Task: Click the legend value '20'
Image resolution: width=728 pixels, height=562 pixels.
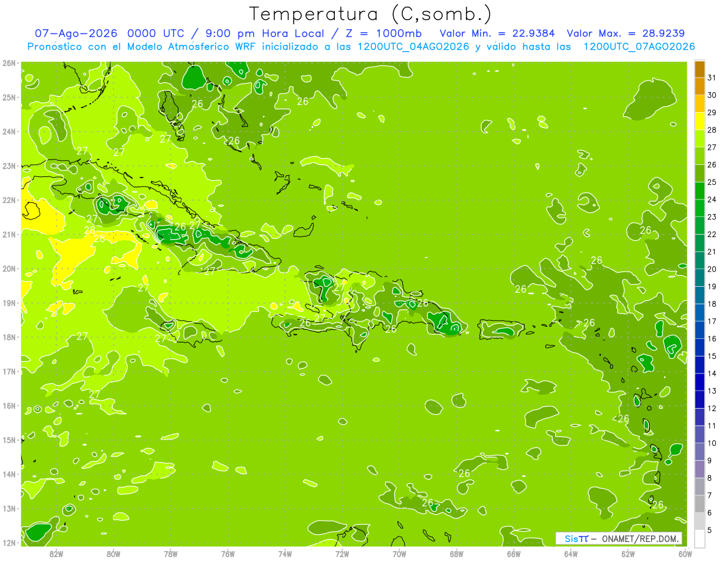Action: pos(712,269)
